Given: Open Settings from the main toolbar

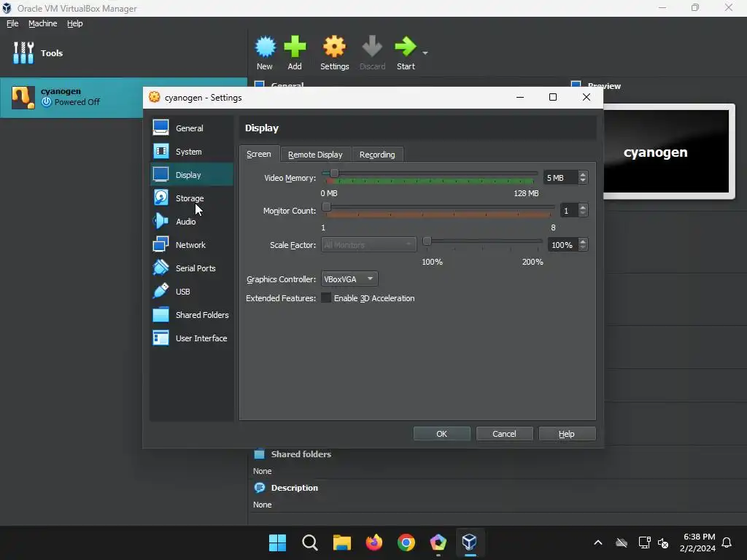Looking at the screenshot, I should (x=334, y=52).
